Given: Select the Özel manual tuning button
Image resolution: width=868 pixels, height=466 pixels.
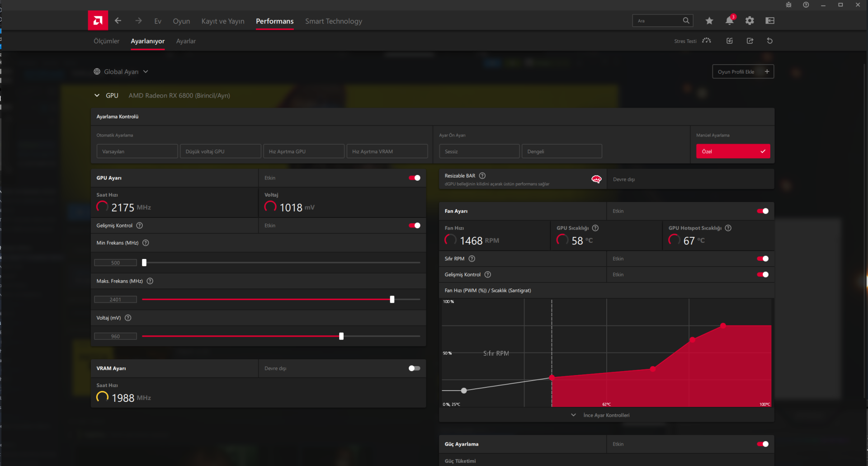Looking at the screenshot, I should pos(733,151).
